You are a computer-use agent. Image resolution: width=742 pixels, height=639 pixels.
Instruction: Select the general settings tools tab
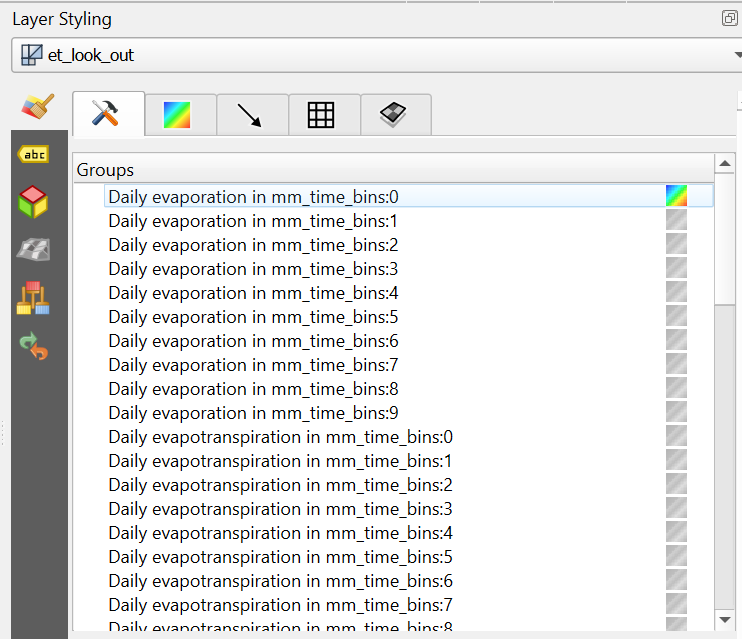pyautogui.click(x=105, y=113)
